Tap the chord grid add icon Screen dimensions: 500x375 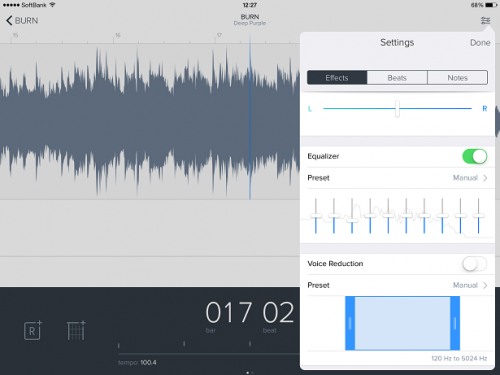(x=76, y=330)
